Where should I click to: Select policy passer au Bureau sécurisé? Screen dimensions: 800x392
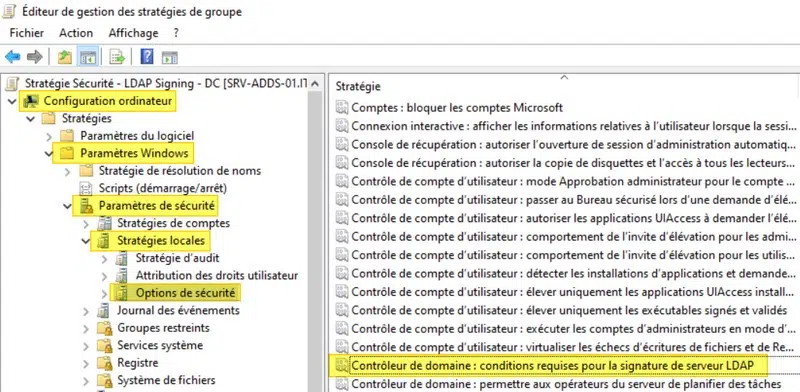coord(573,200)
